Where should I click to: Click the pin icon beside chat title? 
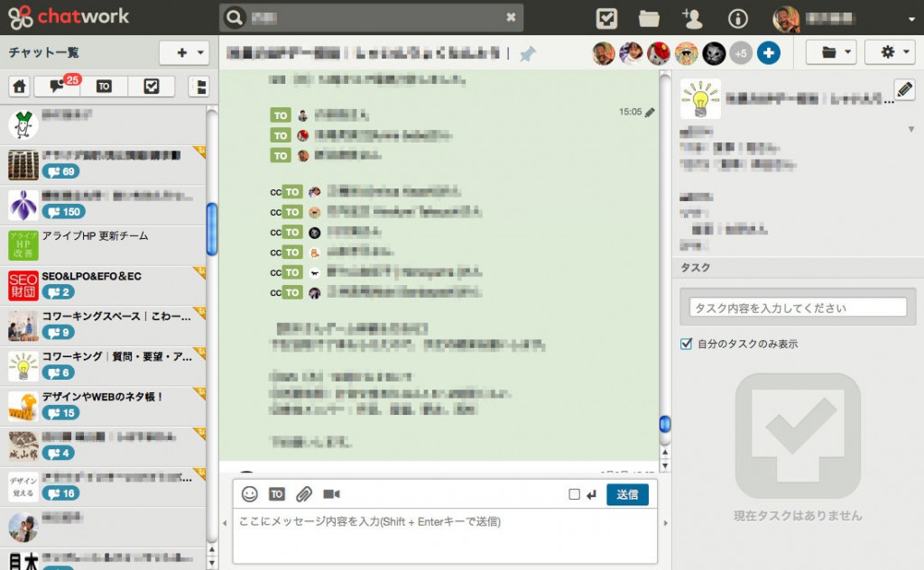pos(527,54)
